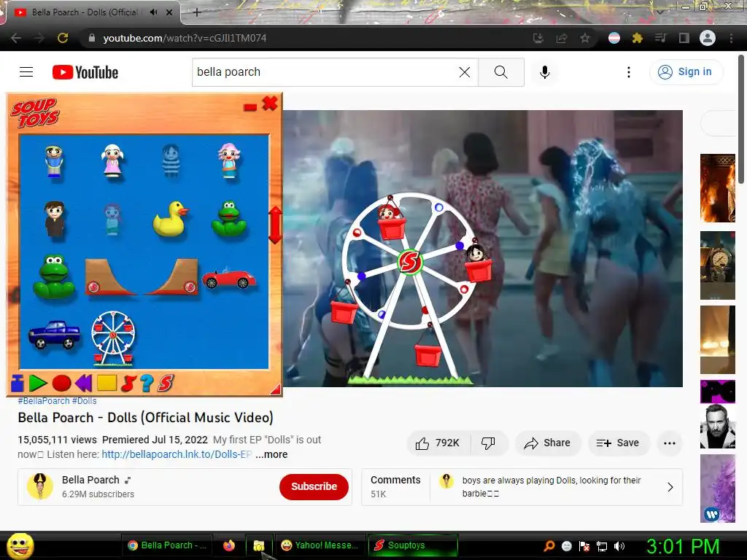
Task: Open the Chrome profile avatar
Action: [708, 38]
